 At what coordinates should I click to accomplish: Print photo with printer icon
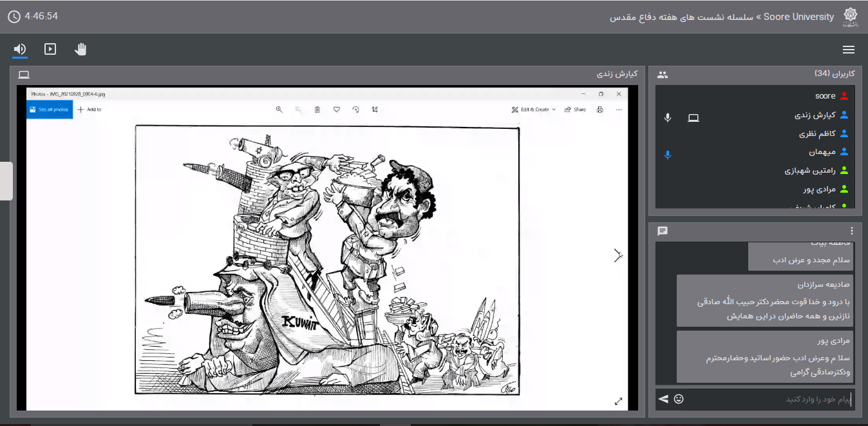tap(599, 110)
